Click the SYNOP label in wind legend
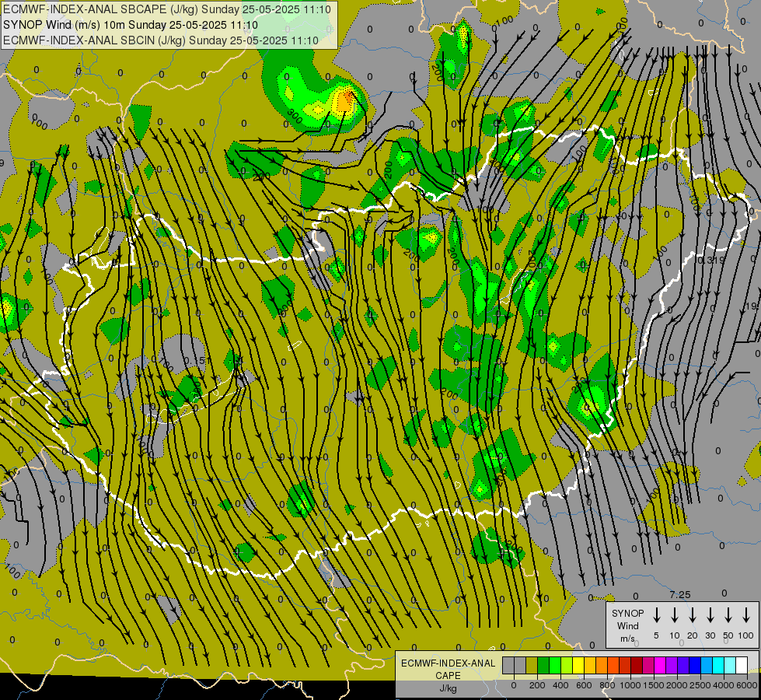 [x=627, y=614]
